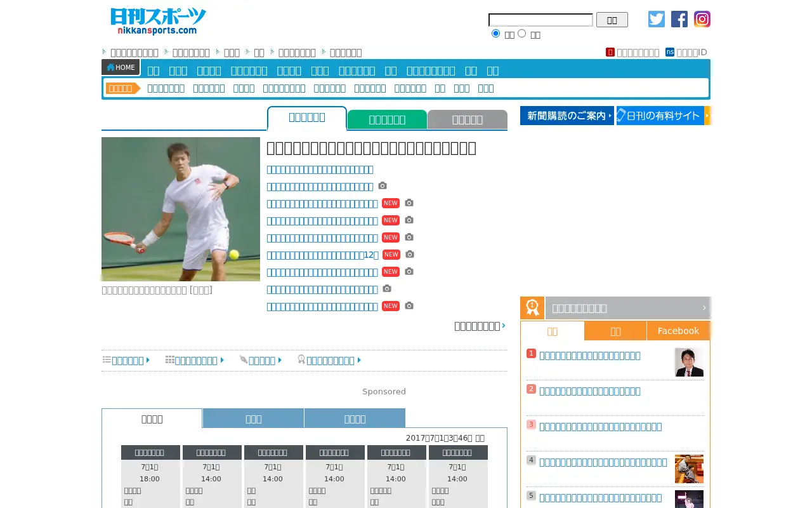Image resolution: width=812 pixels, height=508 pixels.
Task: Open the Facebook icon in header
Action: point(679,19)
